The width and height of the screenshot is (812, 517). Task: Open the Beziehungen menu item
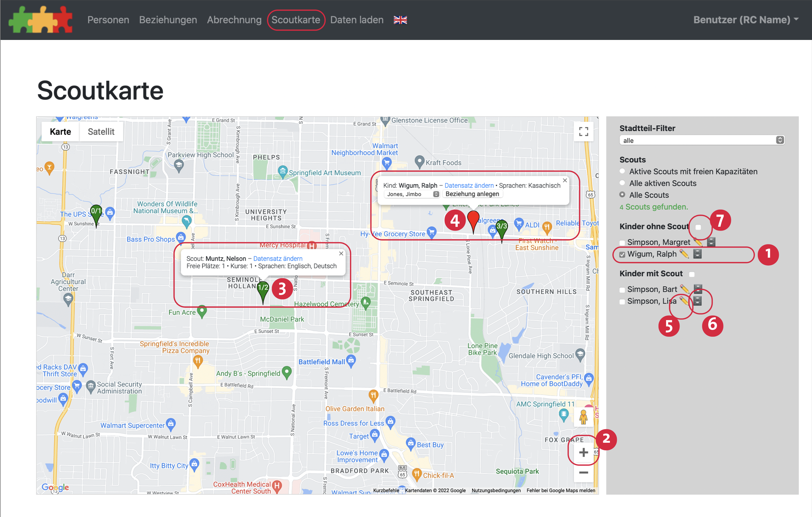(168, 20)
